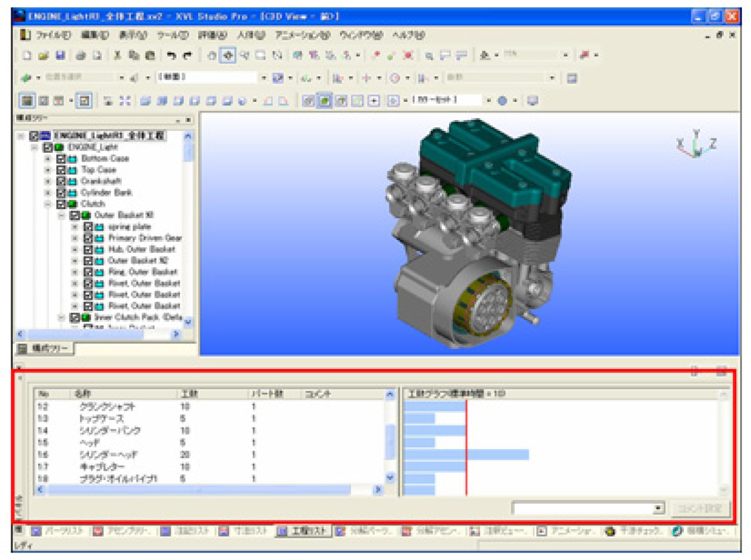The width and height of the screenshot is (751, 560).
Task: Switch to the パーツリスト bottom tab
Action: tap(58, 531)
